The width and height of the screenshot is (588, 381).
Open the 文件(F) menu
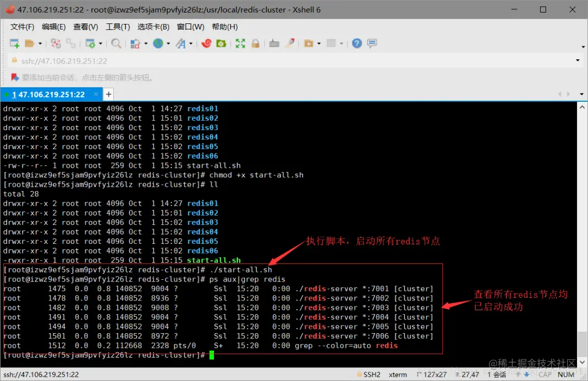(22, 27)
